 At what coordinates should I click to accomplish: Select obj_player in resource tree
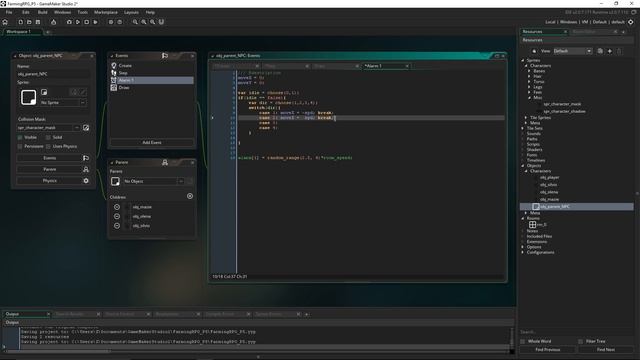pos(549,178)
